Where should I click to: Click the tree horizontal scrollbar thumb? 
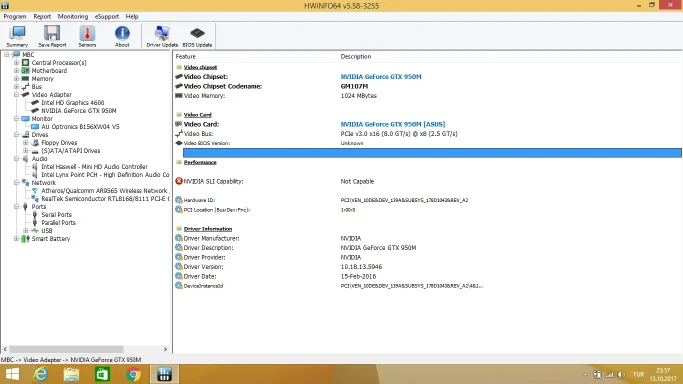pyautogui.click(x=66, y=349)
